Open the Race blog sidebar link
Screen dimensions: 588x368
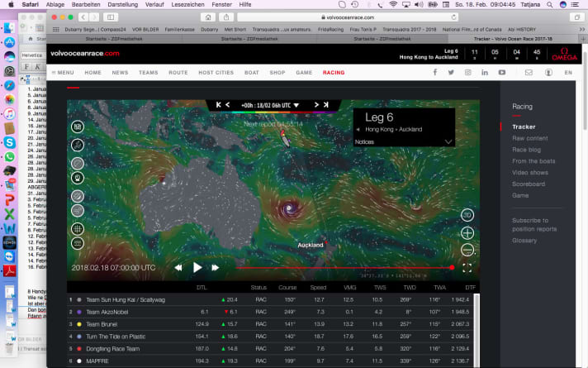click(x=527, y=150)
